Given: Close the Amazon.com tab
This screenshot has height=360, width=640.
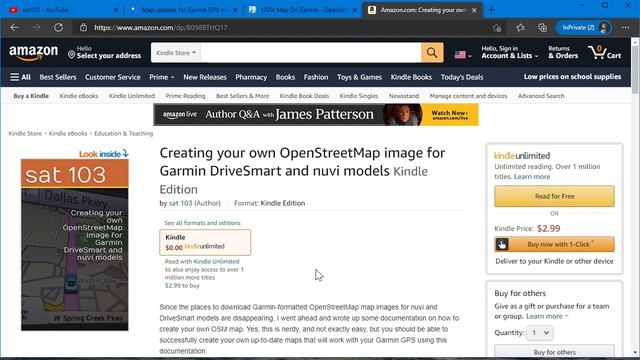Looking at the screenshot, I should pyautogui.click(x=474, y=10).
